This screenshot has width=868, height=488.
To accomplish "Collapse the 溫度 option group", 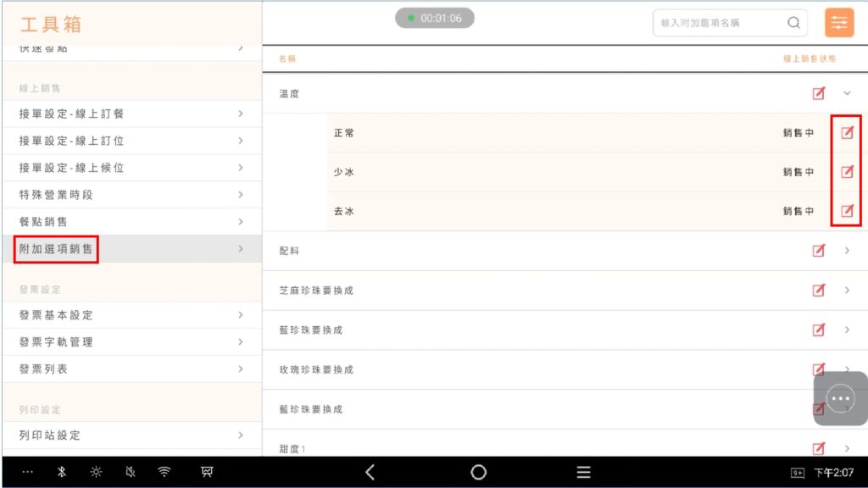I will pos(846,93).
